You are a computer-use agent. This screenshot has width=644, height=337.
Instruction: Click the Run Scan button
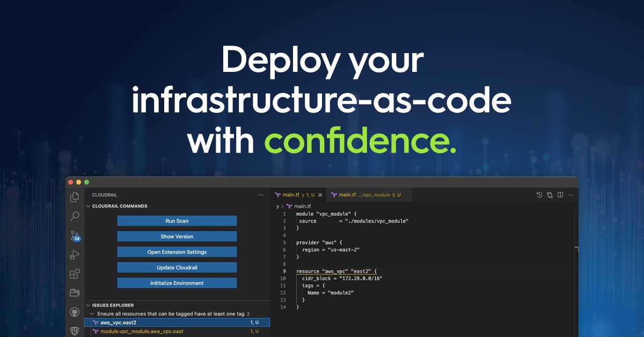(x=177, y=221)
